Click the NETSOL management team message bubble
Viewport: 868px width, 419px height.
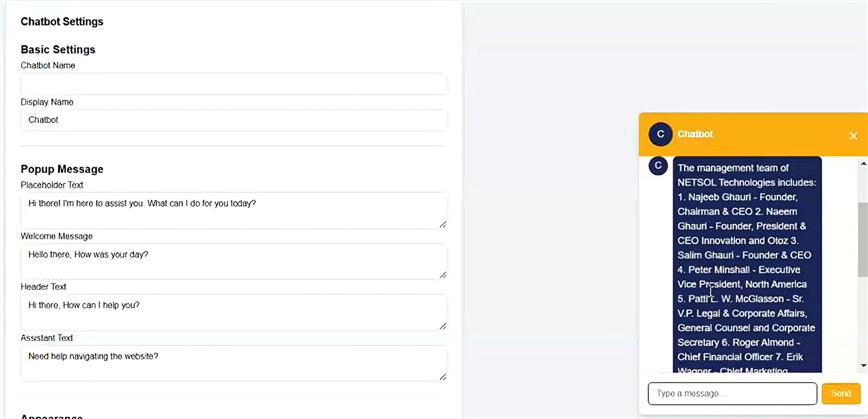[x=747, y=264]
